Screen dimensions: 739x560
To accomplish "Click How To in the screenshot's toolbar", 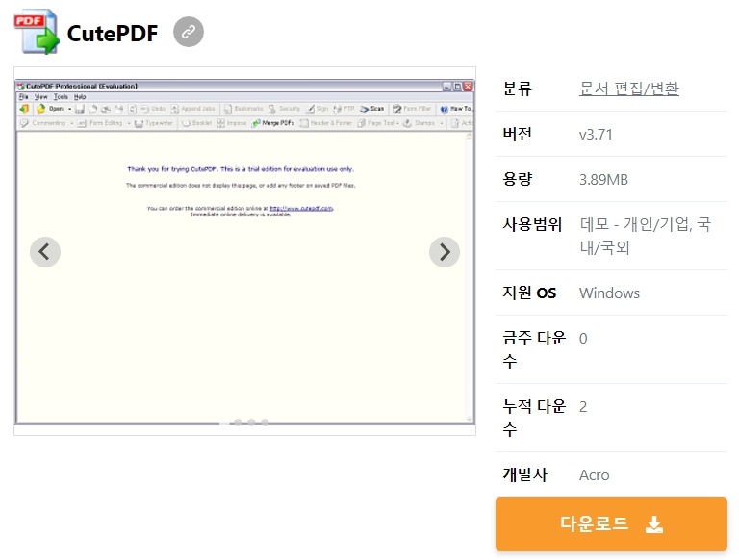I will point(456,109).
